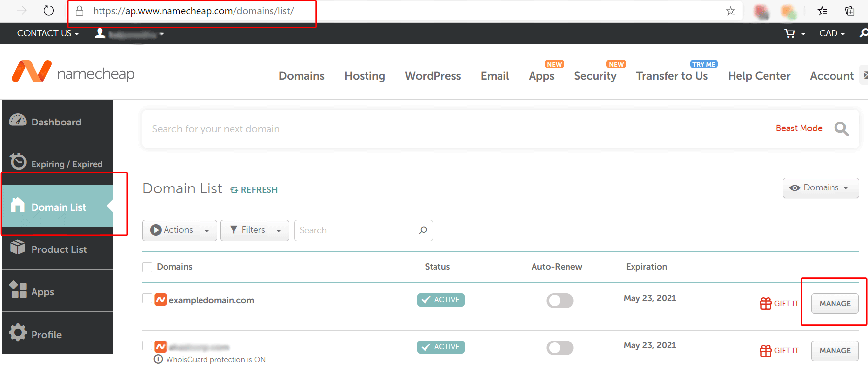Click MANAGE for the second domain
Image resolution: width=868 pixels, height=373 pixels.
tap(835, 351)
